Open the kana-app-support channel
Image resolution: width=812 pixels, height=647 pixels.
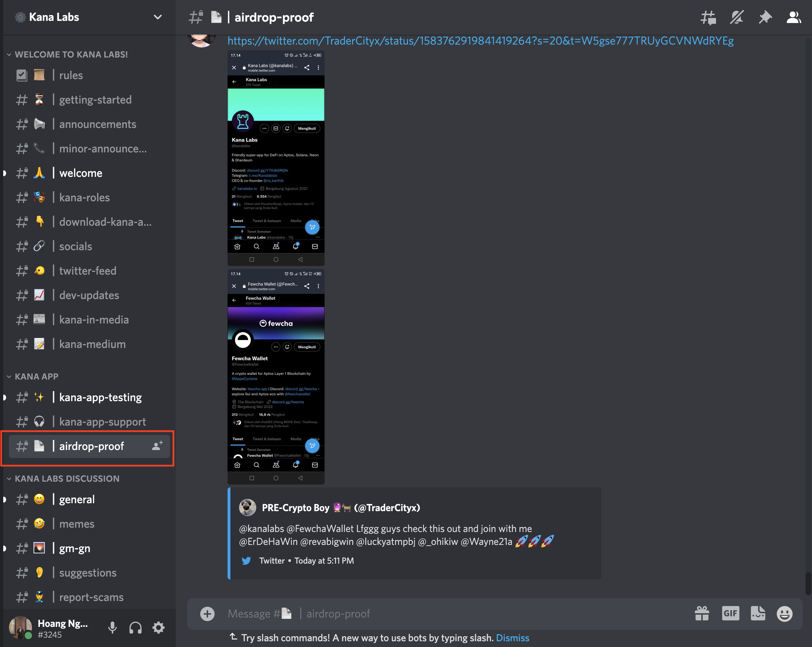[89, 422]
